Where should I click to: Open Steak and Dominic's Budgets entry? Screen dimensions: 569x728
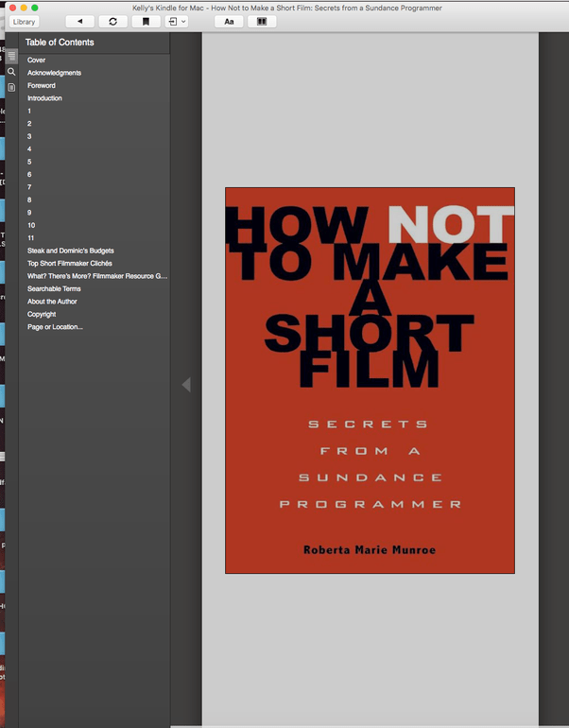click(x=71, y=251)
